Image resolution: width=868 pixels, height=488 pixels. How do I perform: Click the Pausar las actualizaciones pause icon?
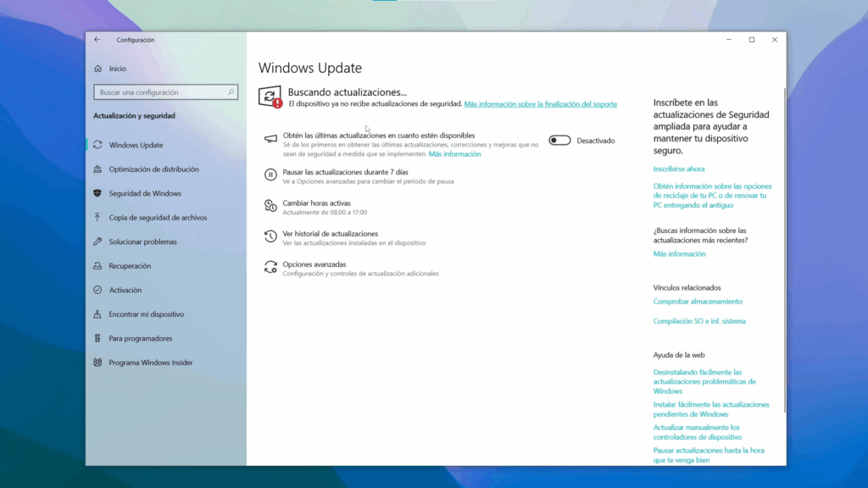pos(270,175)
